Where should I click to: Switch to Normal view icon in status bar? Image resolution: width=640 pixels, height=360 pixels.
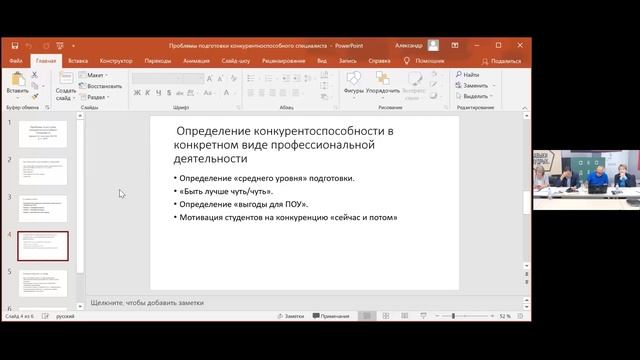[x=367, y=316]
